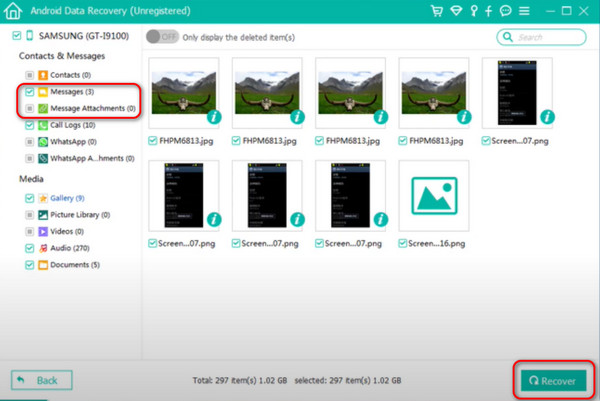Click the Recover button
The height and width of the screenshot is (401, 600).
tap(553, 380)
